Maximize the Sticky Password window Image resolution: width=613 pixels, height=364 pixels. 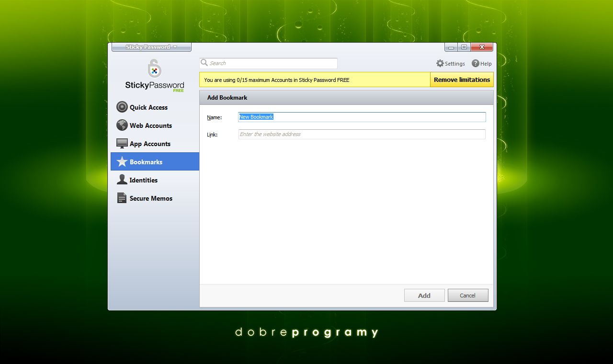464,47
